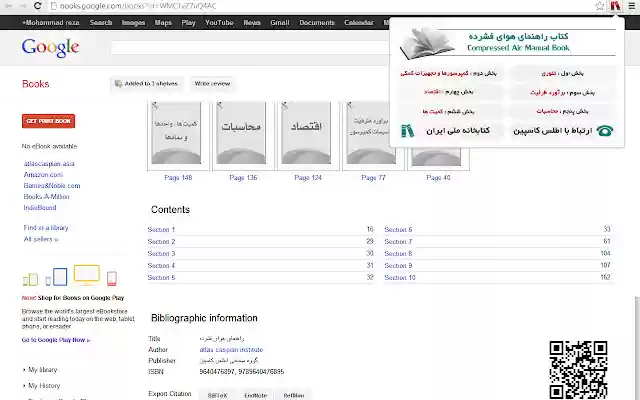640x400 pixels.
Task: Expand 'All sellers »' list
Action: [x=41, y=239]
